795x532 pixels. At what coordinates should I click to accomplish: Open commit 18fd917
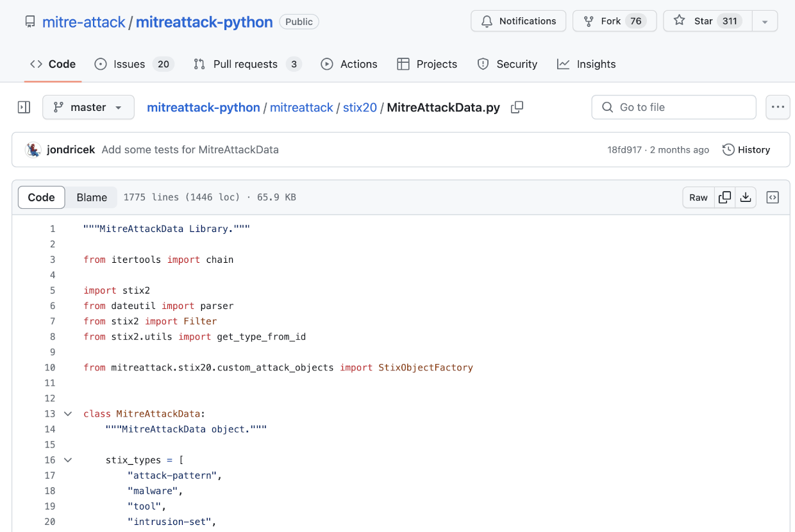coord(624,149)
